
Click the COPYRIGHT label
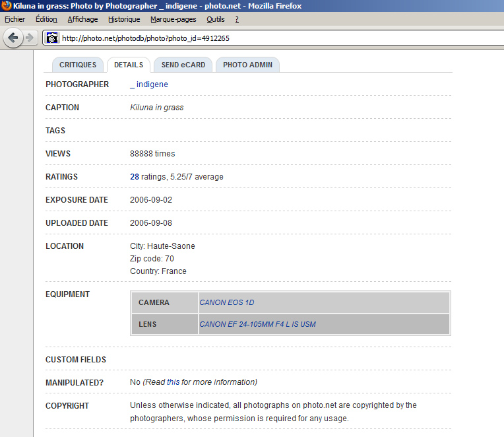[67, 406]
